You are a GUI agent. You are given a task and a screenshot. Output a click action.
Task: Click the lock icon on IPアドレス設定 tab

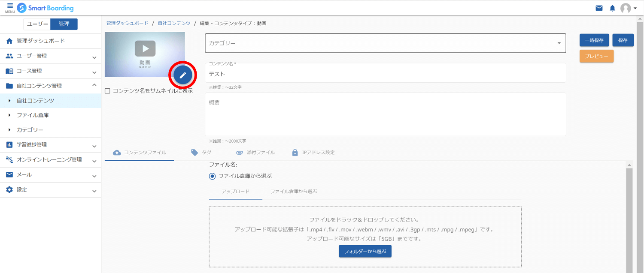click(295, 153)
